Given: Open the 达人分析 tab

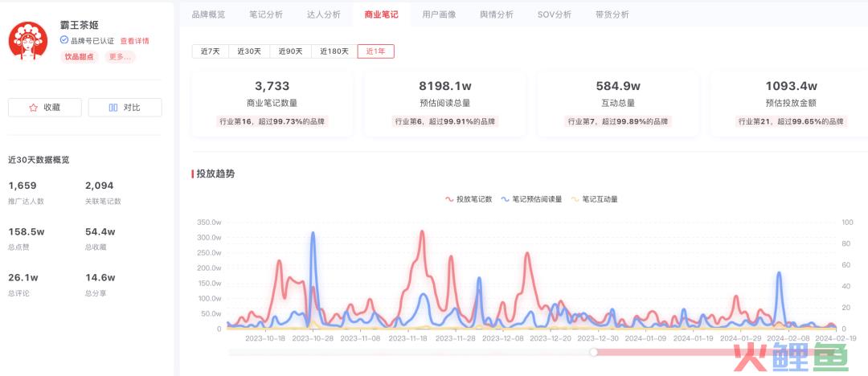Looking at the screenshot, I should 324,14.
